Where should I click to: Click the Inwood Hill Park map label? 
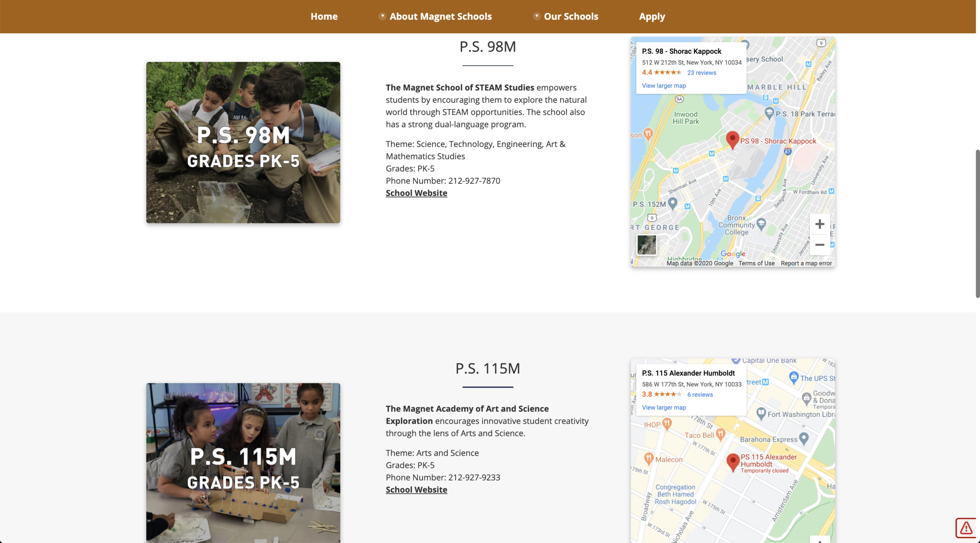point(686,118)
